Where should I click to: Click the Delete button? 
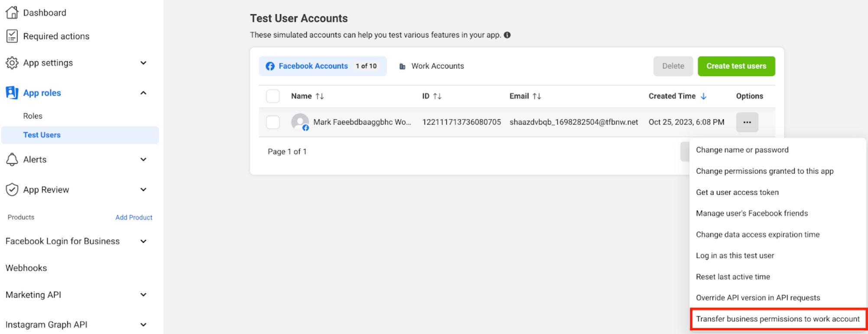tap(673, 66)
